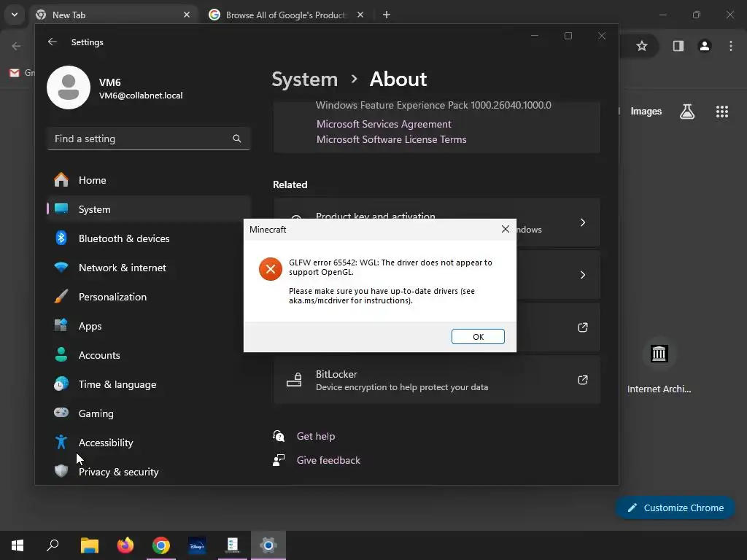747x560 pixels.
Task: Click the Images link in Chrome
Action: click(x=646, y=112)
